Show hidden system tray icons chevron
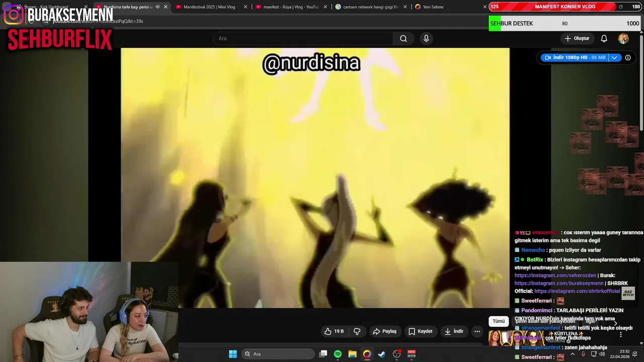Screen dimensions: 644x362 [x=572, y=354]
